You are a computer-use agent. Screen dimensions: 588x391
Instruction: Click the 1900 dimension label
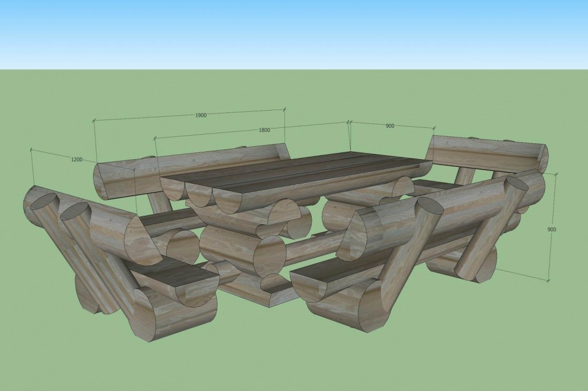tap(200, 115)
